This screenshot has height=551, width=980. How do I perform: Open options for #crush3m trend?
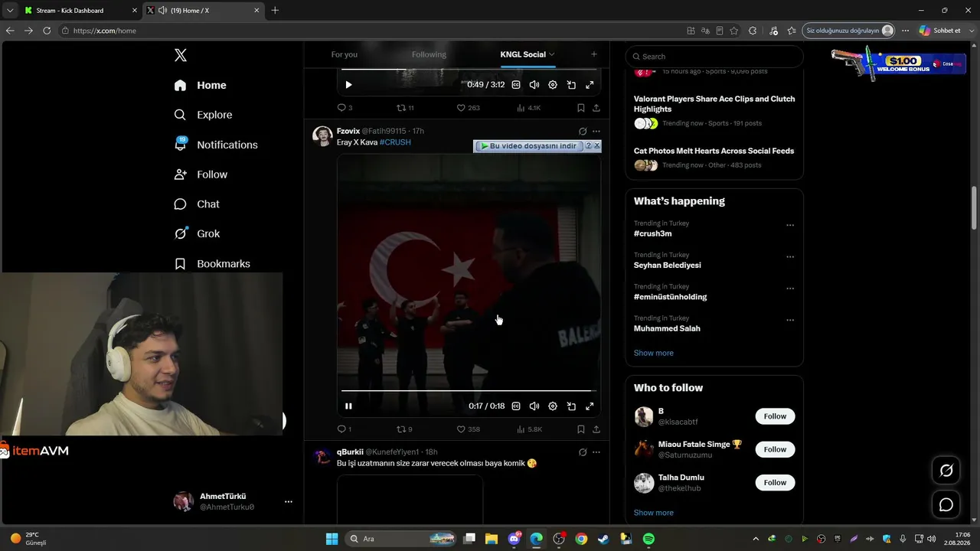[x=790, y=226]
